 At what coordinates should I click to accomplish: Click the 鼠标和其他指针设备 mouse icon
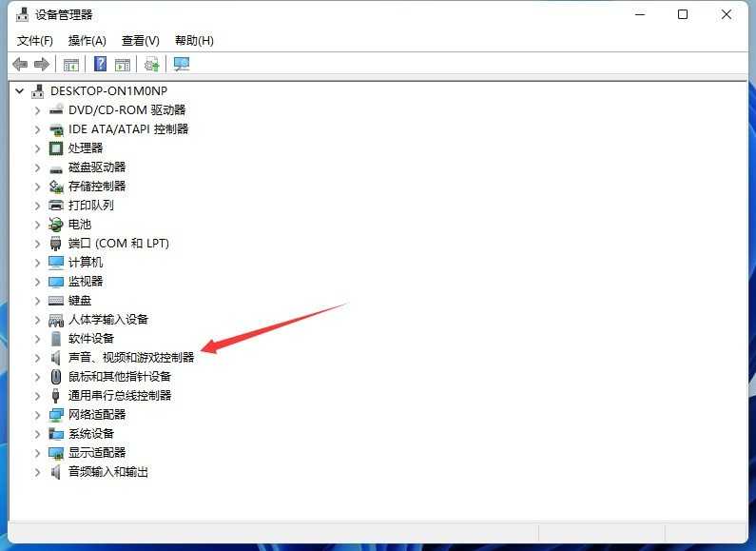pos(56,376)
